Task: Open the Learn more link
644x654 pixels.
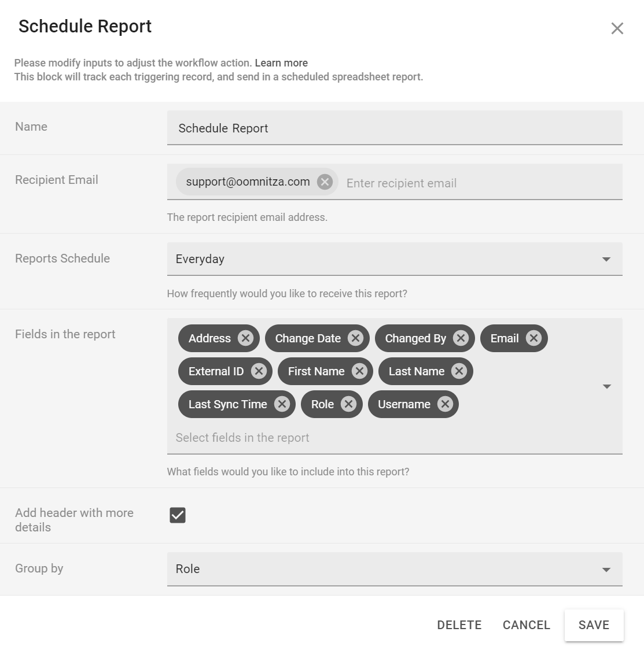Action: point(281,63)
